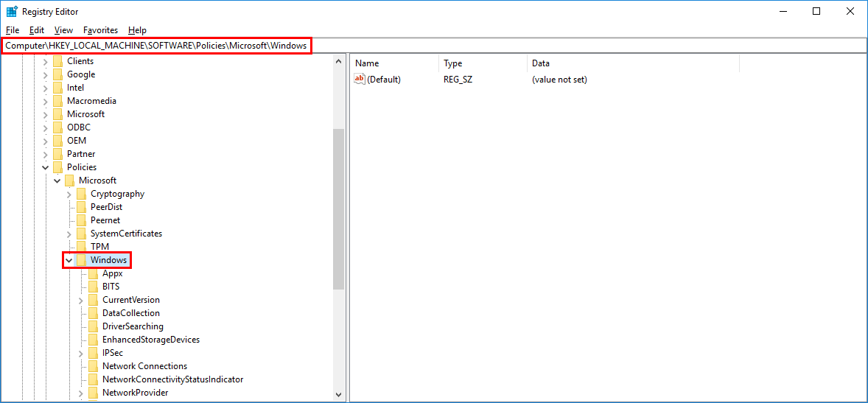Click the DataCollection folder icon
868x403 pixels.
(92, 313)
